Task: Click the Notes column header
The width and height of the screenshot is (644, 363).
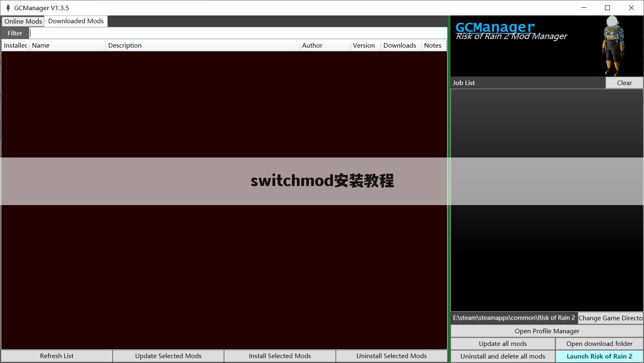Action: (x=434, y=45)
